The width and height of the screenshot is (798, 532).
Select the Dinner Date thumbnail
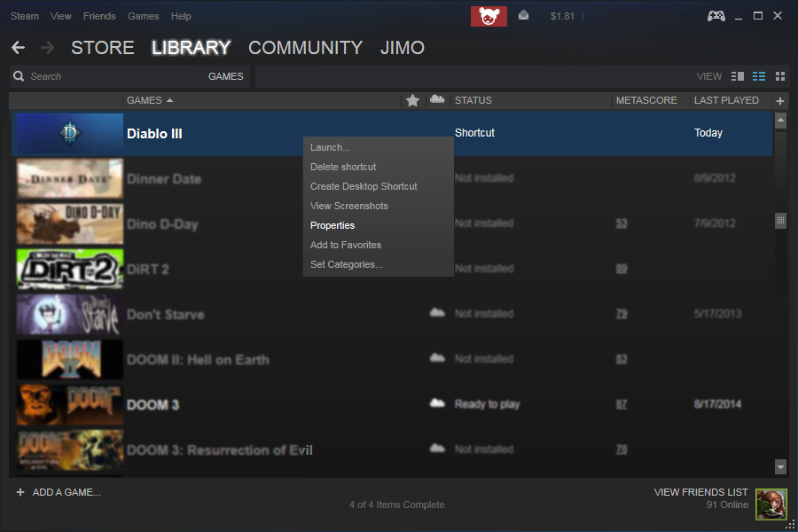tap(70, 179)
